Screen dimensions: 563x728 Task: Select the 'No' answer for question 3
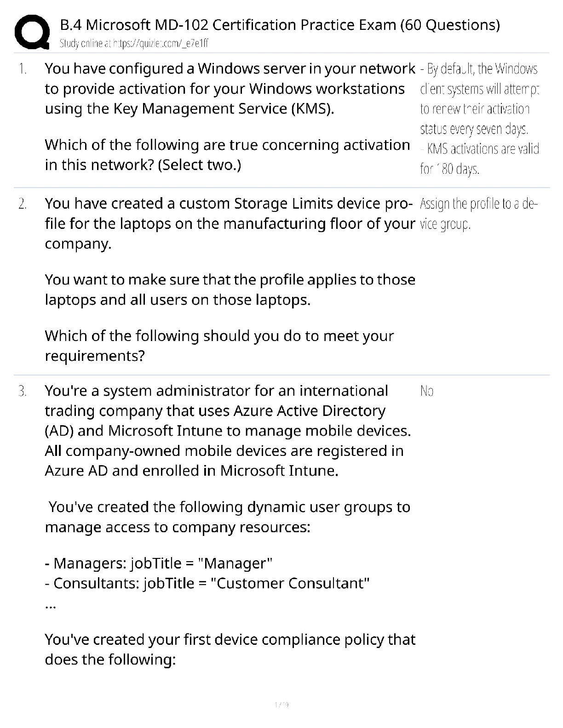(x=427, y=391)
